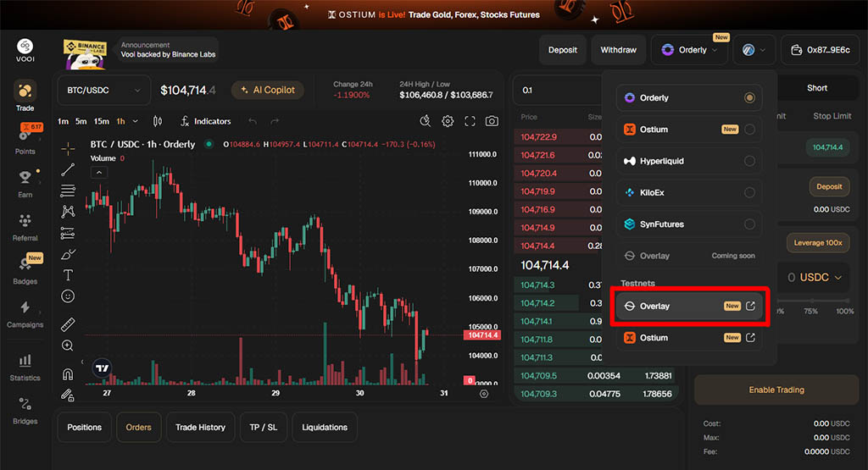Viewport: 868px width, 470px height.
Task: Select the brush drawing tool
Action: 68,254
